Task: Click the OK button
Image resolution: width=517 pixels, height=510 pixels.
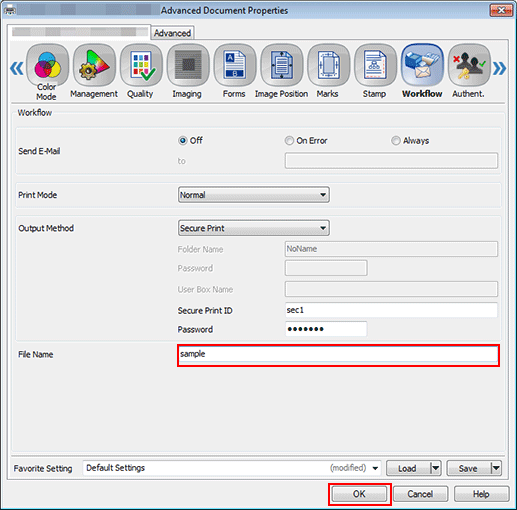Action: pos(359,494)
